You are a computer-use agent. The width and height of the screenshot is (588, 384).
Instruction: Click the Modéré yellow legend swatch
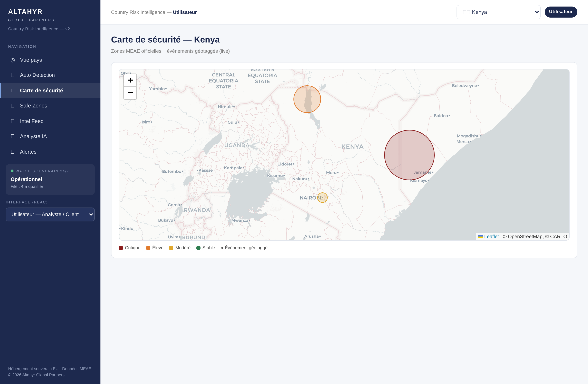(x=171, y=248)
